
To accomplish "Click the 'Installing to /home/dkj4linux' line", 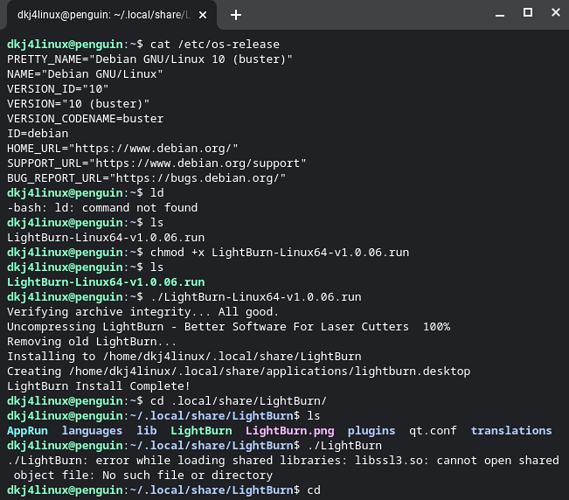I will pyautogui.click(x=184, y=357).
